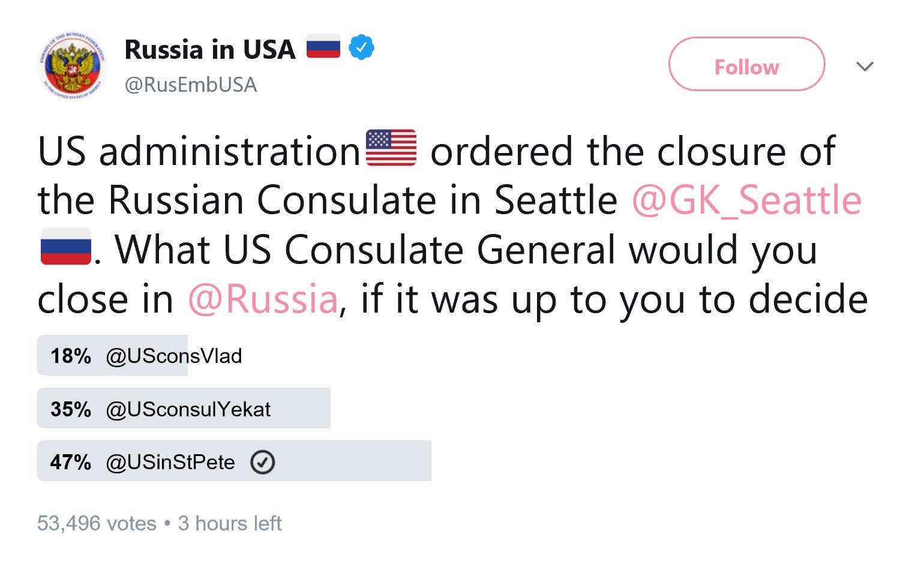This screenshot has height=561, width=924.
Task: Open the @GK_Seattle mention link
Action: (746, 200)
